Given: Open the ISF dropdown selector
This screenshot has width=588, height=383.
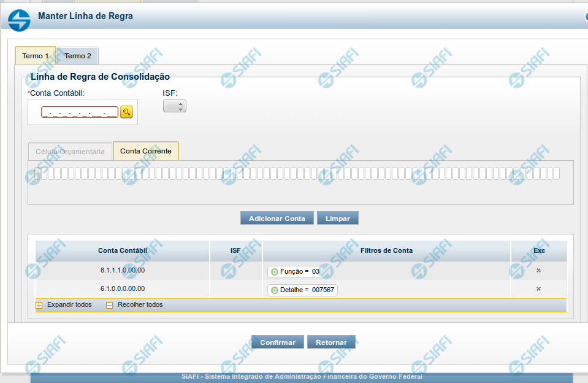Looking at the screenshot, I should pos(174,106).
